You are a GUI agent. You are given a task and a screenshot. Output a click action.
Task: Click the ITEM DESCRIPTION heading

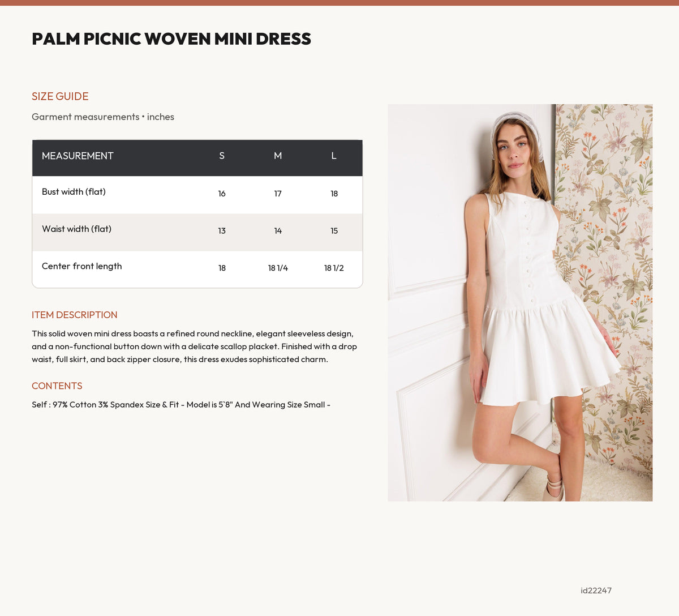(x=75, y=315)
